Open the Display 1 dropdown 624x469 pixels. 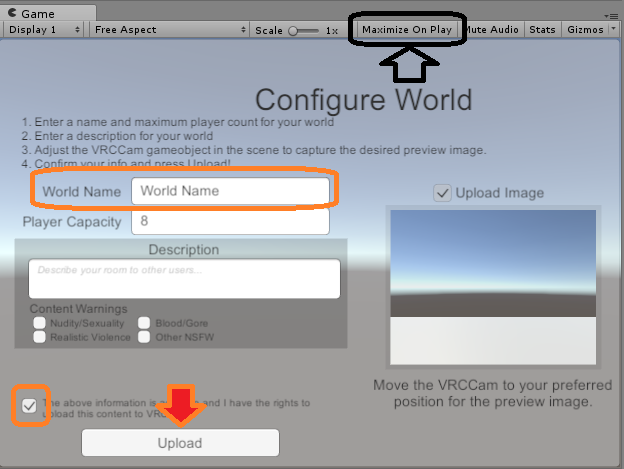(44, 30)
